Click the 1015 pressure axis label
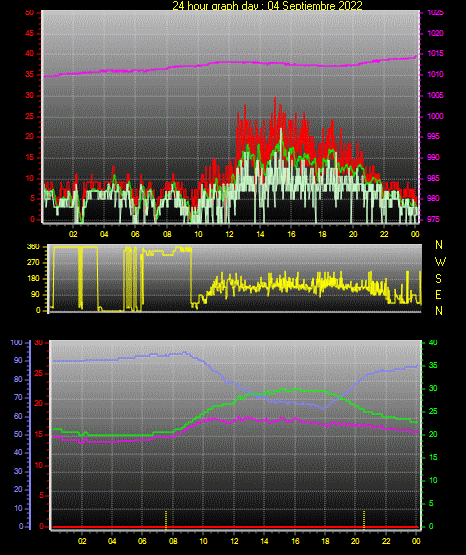The height and width of the screenshot is (555, 466). (x=435, y=53)
